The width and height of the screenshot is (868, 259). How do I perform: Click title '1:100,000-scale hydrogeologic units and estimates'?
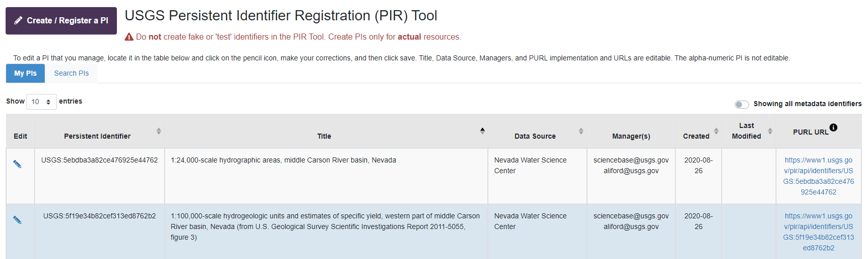click(x=325, y=226)
